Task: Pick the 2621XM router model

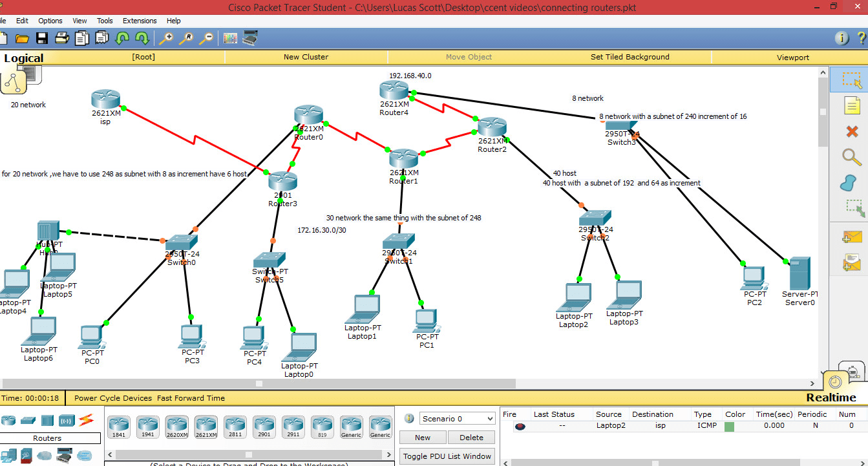Action: (x=206, y=427)
